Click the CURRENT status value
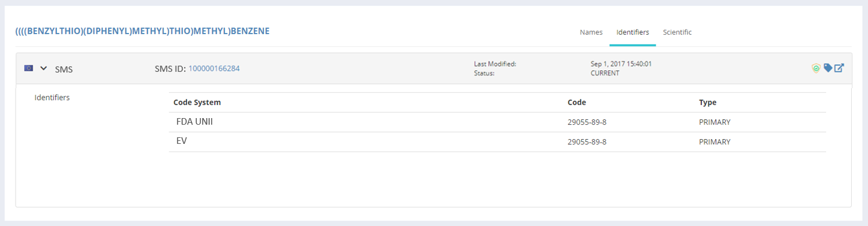Viewport: 868px width, 226px height. tap(605, 73)
